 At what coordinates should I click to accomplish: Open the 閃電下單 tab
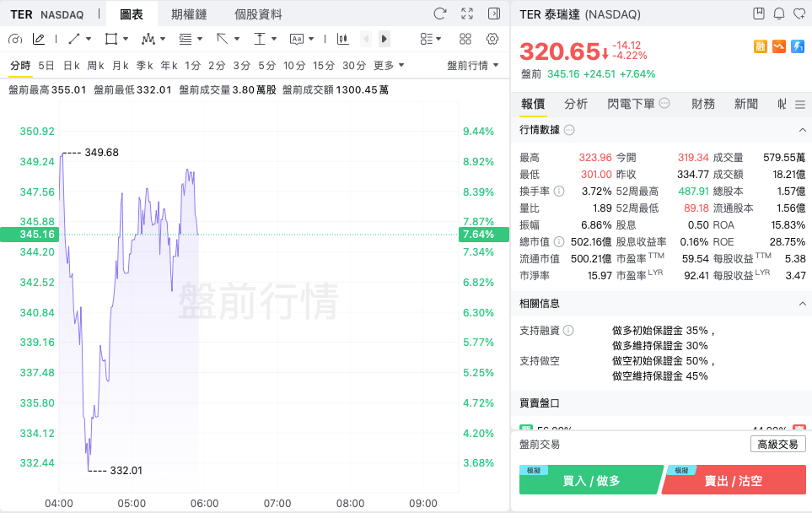[632, 104]
